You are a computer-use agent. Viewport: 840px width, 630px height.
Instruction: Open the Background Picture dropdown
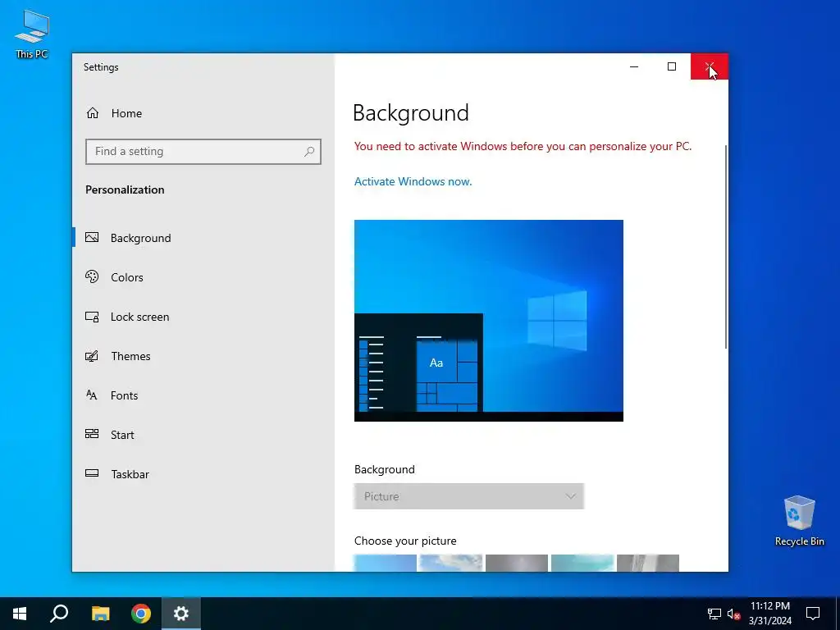[x=468, y=496]
